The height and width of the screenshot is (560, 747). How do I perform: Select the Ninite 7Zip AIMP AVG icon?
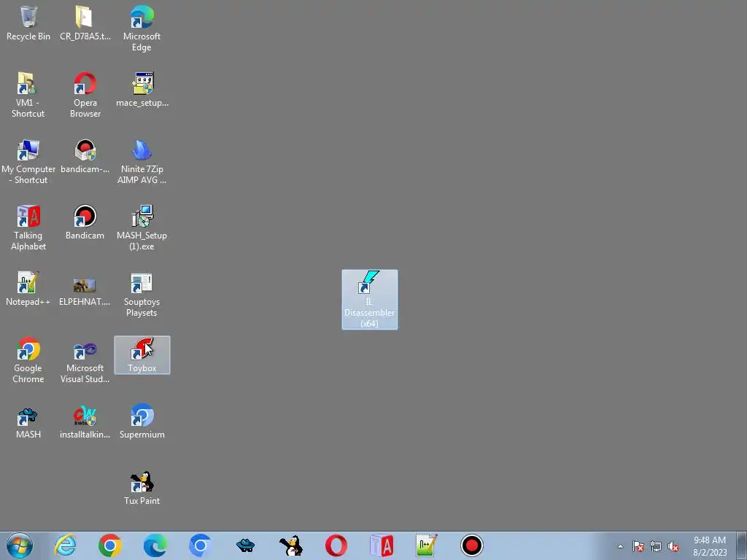pyautogui.click(x=142, y=161)
